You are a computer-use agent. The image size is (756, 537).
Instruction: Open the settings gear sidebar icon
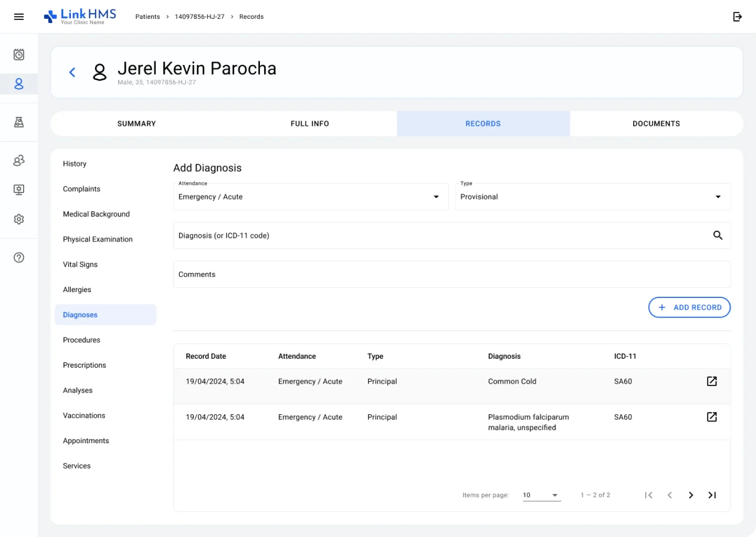[x=19, y=219]
